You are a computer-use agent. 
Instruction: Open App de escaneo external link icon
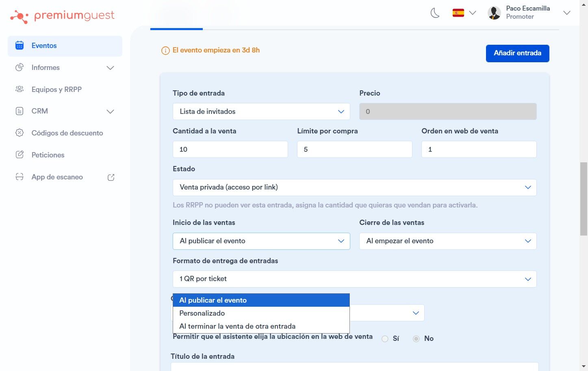tap(111, 177)
